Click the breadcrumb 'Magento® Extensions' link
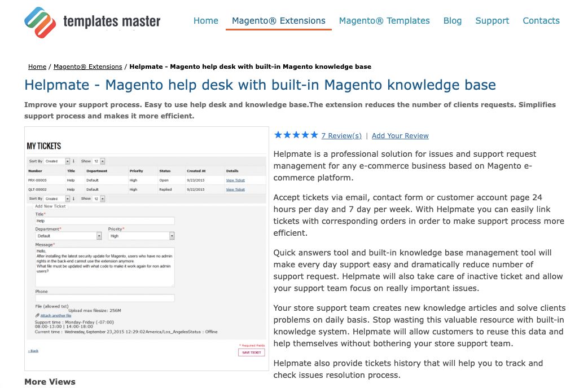The width and height of the screenshot is (588, 388). [x=87, y=67]
